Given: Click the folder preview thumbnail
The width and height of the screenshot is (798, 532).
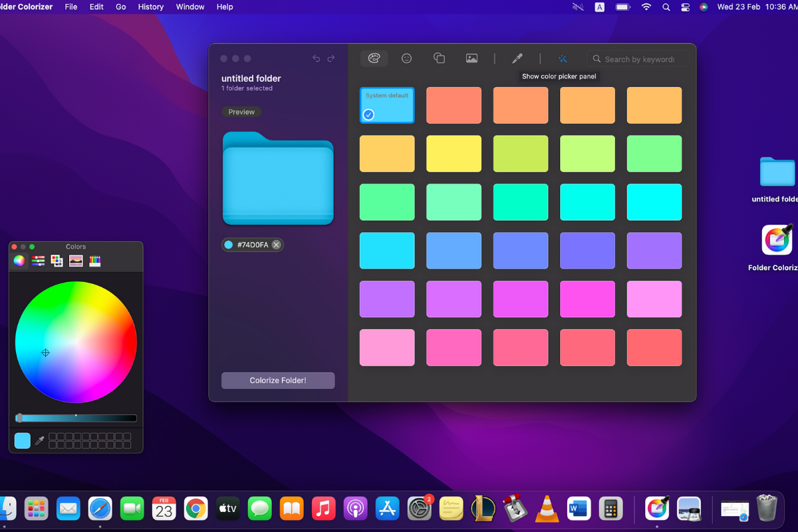Looking at the screenshot, I should pyautogui.click(x=278, y=178).
